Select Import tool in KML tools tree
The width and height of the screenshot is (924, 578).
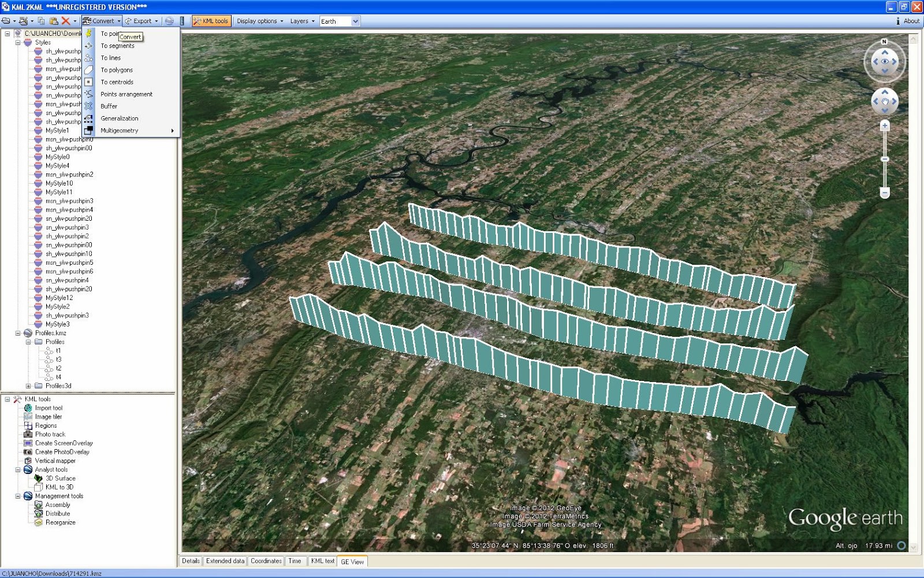pyautogui.click(x=49, y=408)
